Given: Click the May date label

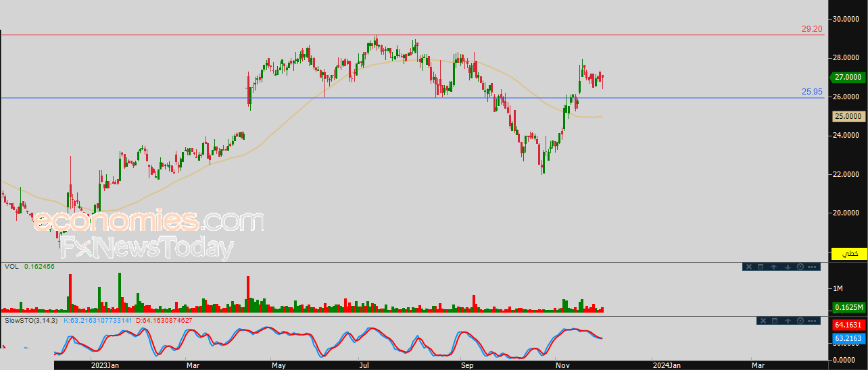Looking at the screenshot, I should (279, 365).
